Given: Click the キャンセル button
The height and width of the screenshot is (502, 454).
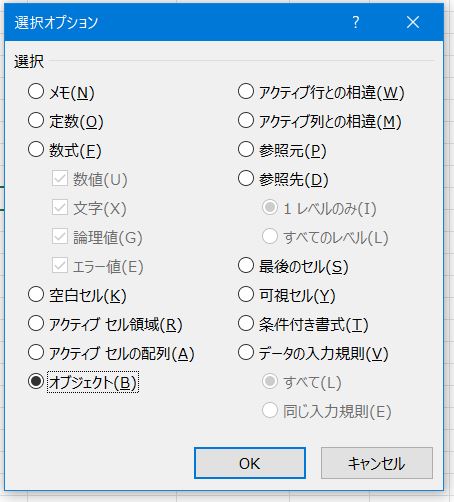Looking at the screenshot, I should tap(377, 463).
